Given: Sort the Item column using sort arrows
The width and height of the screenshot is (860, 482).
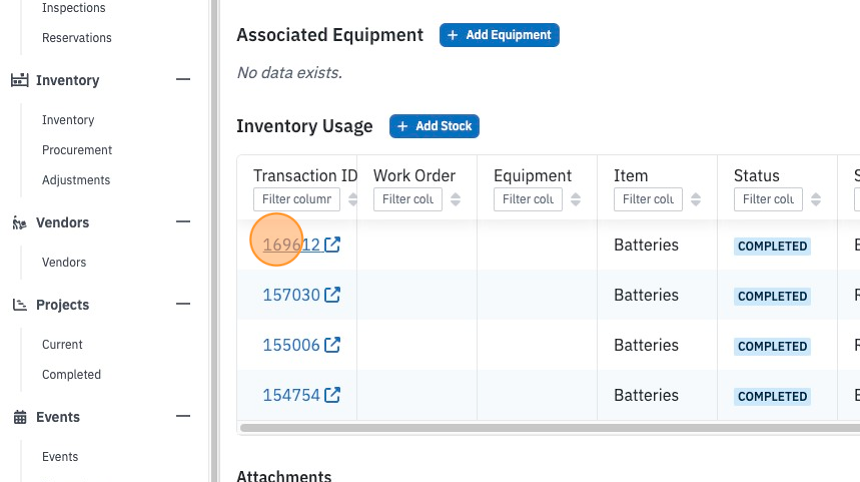Looking at the screenshot, I should [695, 200].
